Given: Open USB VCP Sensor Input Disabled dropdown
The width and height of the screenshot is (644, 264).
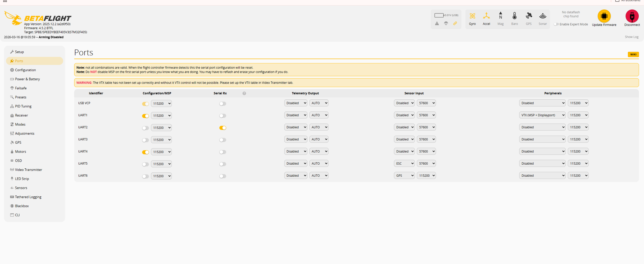Looking at the screenshot, I should [404, 103].
